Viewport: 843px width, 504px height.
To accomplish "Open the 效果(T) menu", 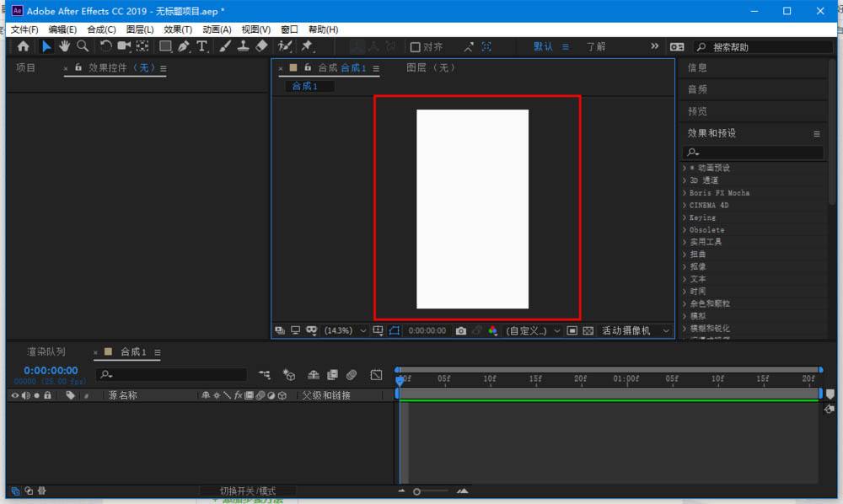I will [178, 29].
